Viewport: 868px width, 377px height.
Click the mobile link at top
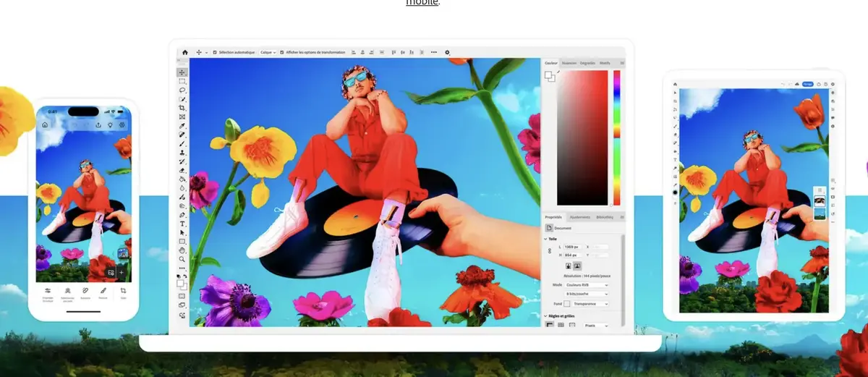click(x=422, y=3)
